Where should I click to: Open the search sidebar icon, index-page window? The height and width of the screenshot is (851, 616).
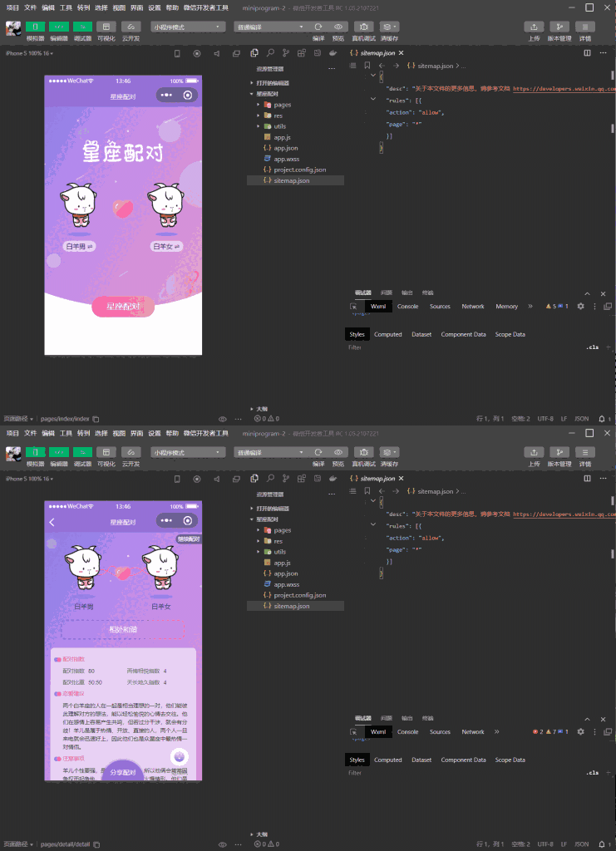point(269,52)
